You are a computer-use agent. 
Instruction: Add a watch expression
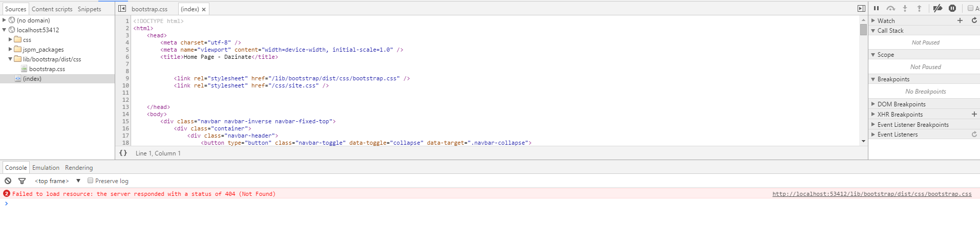[960, 20]
